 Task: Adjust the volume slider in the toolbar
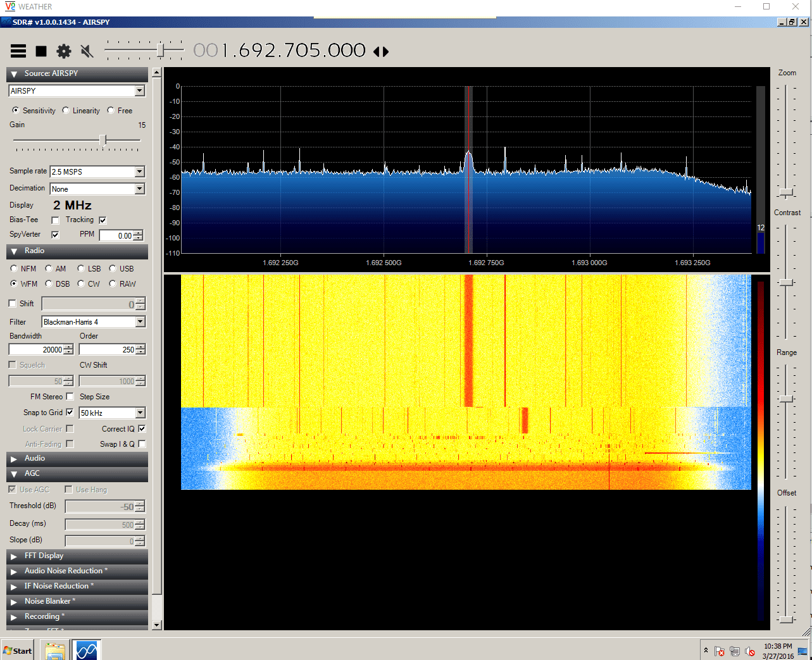pyautogui.click(x=161, y=50)
